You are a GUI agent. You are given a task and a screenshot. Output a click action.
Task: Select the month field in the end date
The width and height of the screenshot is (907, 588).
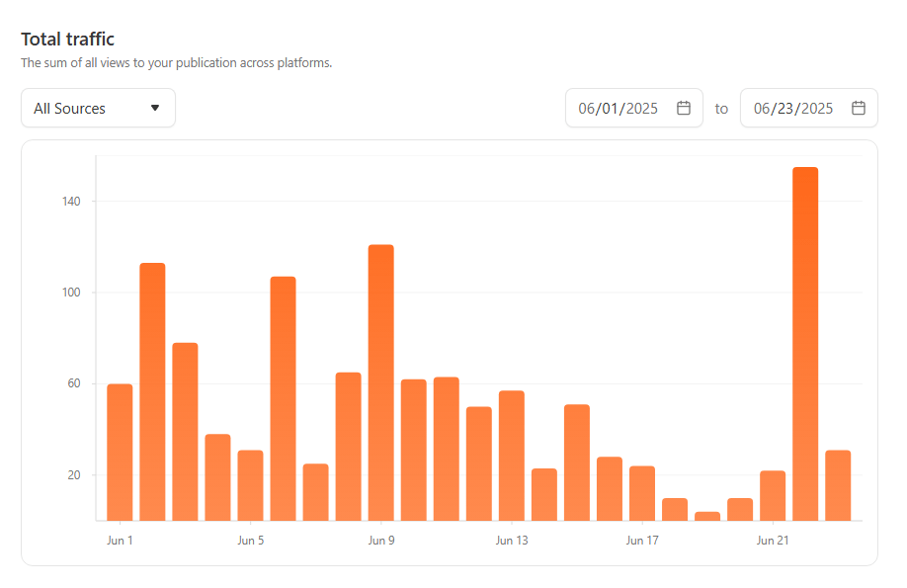pos(763,109)
